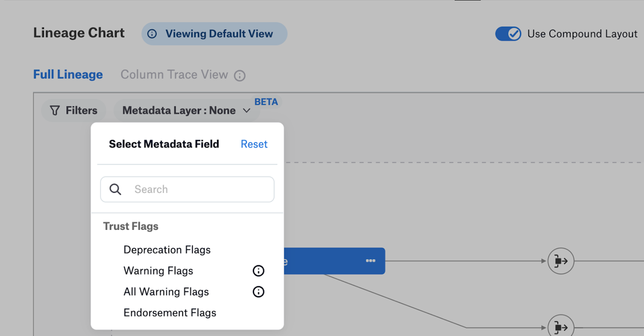Choose Endorsement Flags metadata field

(x=169, y=313)
